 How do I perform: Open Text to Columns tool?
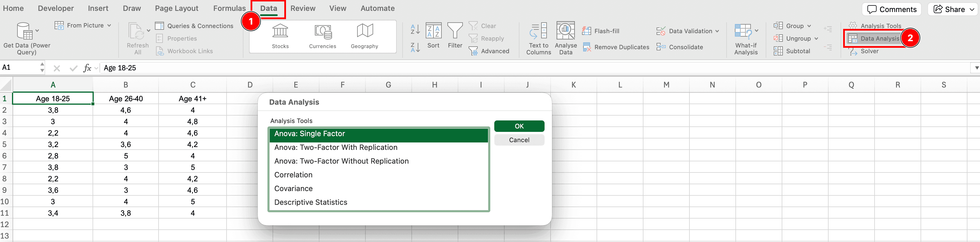coord(538,31)
